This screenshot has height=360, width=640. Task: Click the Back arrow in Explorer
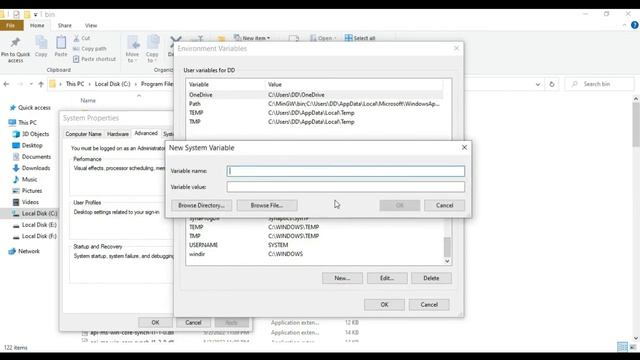click(6, 84)
